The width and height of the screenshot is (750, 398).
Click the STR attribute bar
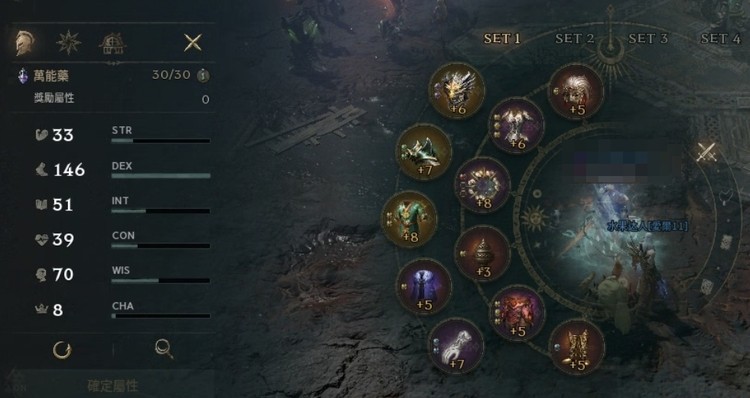click(x=161, y=141)
